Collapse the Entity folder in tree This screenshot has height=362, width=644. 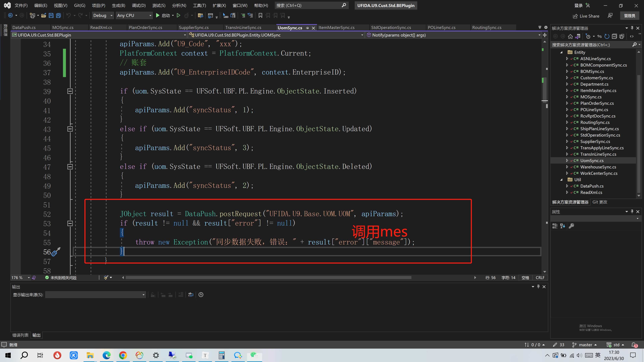(x=561, y=52)
